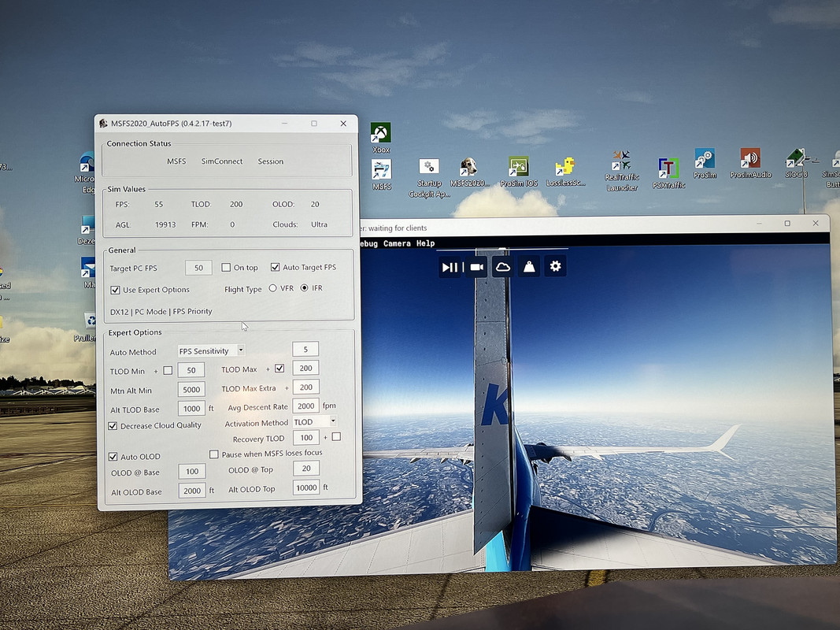The width and height of the screenshot is (840, 630).
Task: Click the TLOD Min value field
Action: click(x=191, y=370)
